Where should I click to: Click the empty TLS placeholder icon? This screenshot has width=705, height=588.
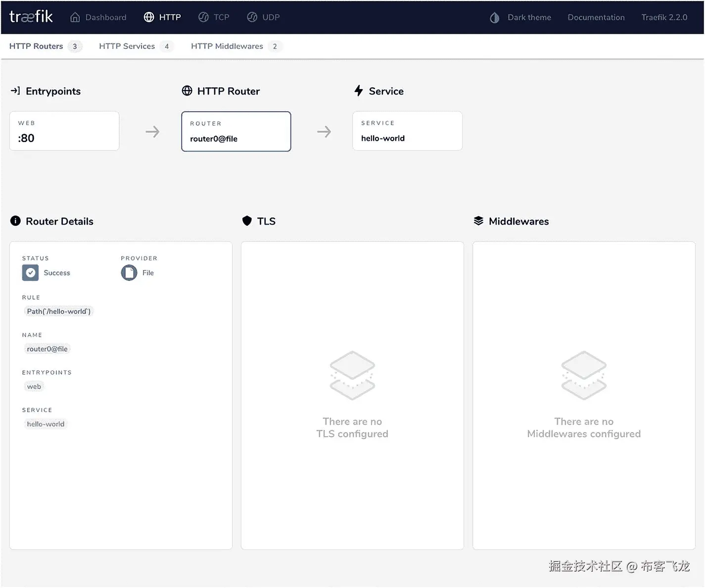pos(352,376)
